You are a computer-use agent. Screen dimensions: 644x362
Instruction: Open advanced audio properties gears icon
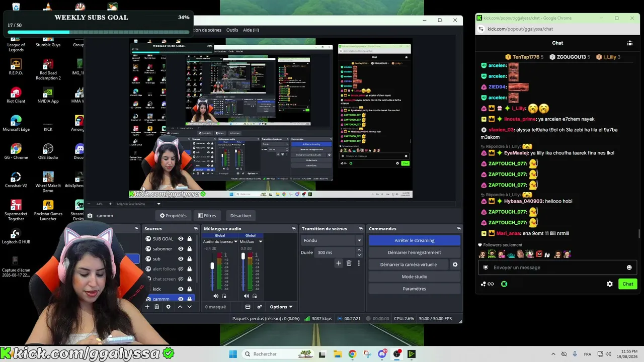click(x=260, y=307)
